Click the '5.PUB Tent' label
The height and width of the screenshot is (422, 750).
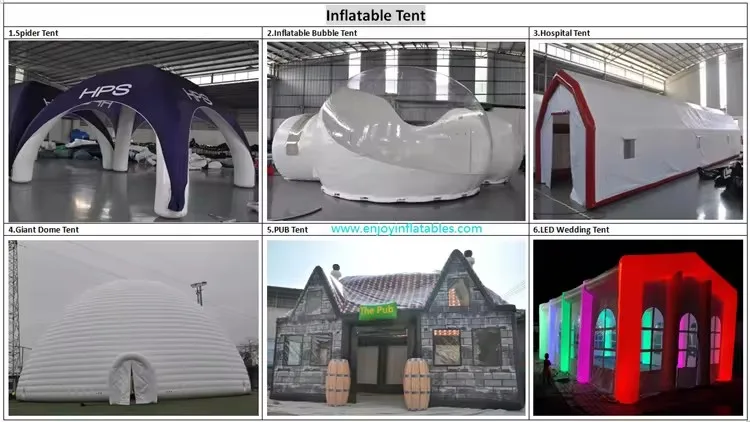(x=287, y=230)
